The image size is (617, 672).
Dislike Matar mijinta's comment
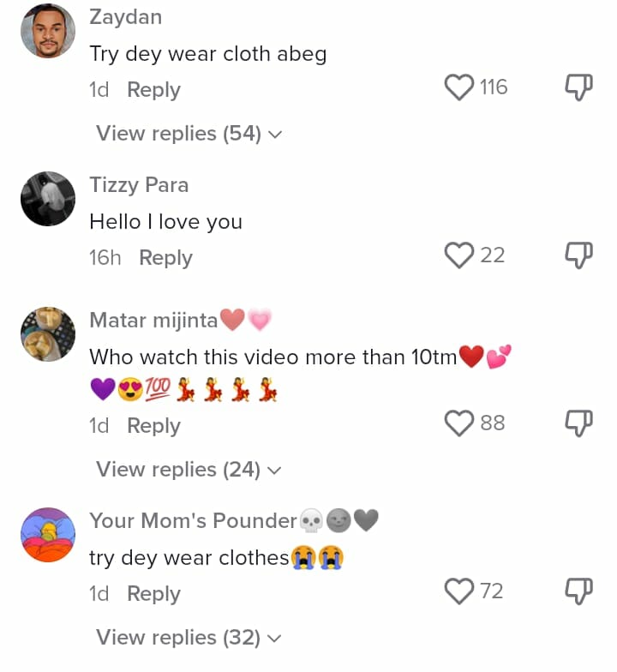(x=579, y=423)
